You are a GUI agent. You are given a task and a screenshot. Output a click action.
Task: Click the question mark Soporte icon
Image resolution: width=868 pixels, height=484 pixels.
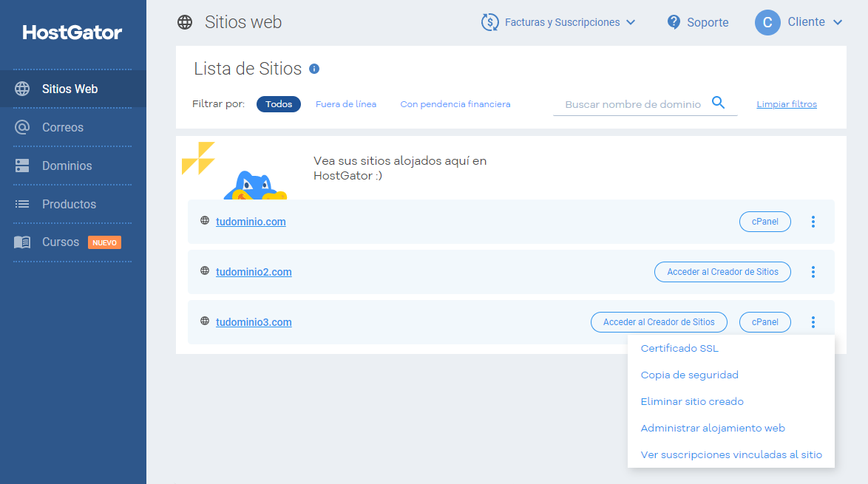click(674, 22)
